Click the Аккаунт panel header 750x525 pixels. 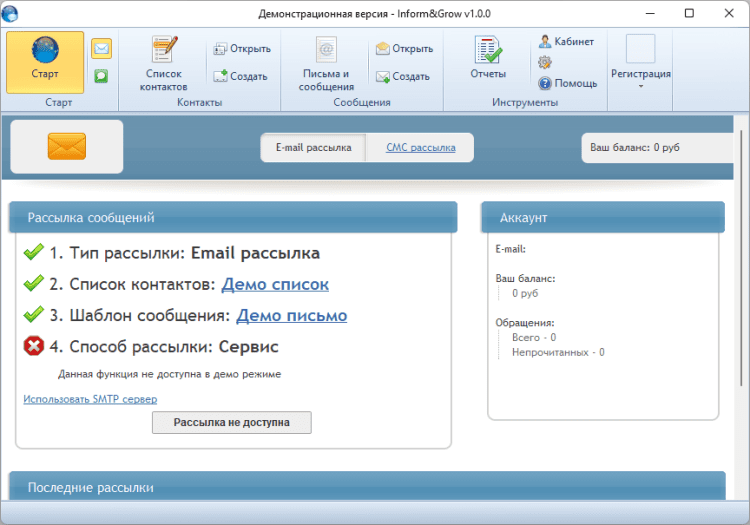pos(603,218)
